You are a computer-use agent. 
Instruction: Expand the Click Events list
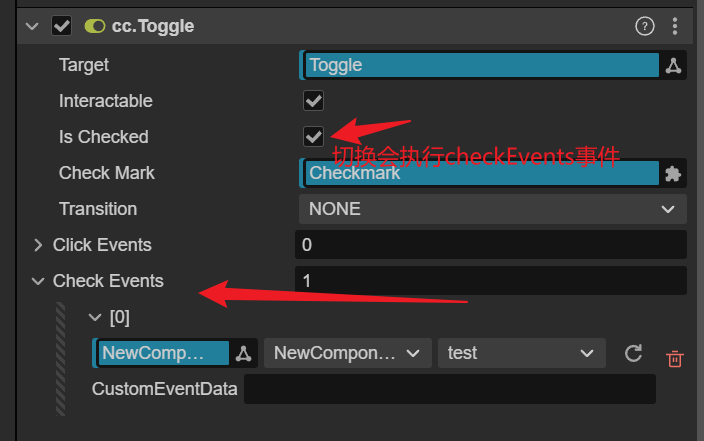coord(38,245)
